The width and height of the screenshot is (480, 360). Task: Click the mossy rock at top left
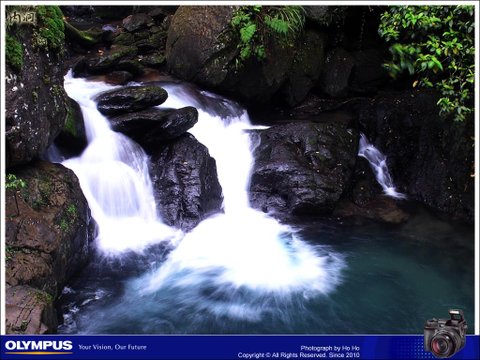pyautogui.click(x=35, y=38)
